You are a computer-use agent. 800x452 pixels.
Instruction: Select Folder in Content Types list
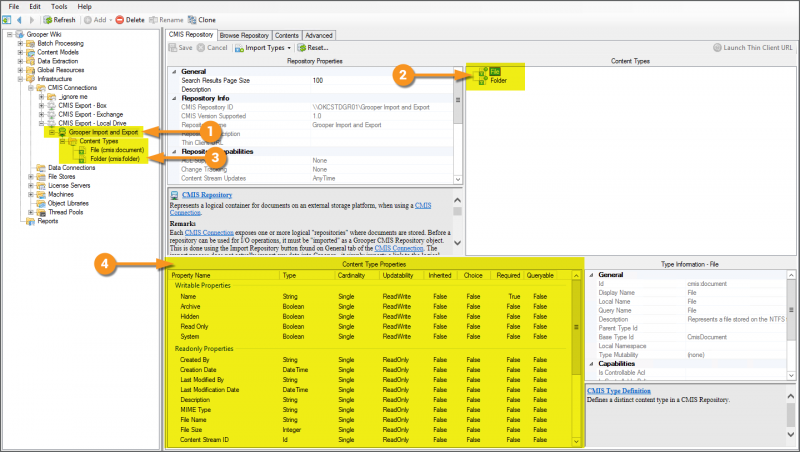coord(497,80)
